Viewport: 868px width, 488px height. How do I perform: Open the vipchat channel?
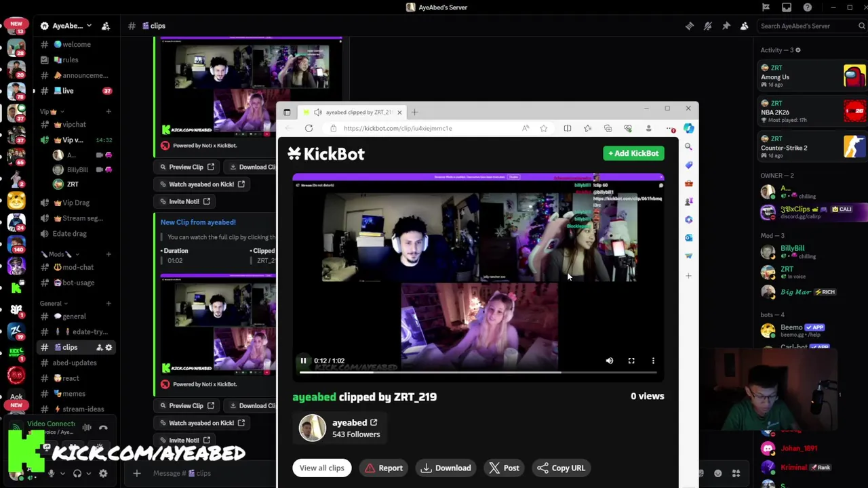pos(76,125)
